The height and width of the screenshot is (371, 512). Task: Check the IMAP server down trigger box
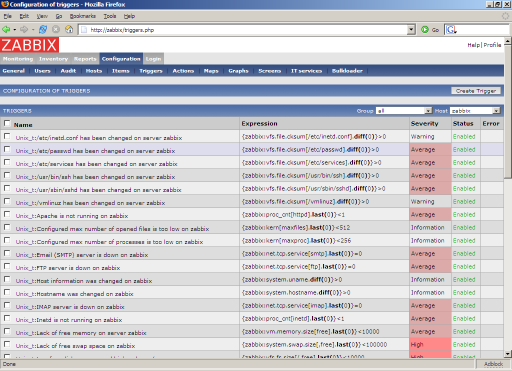point(7,305)
